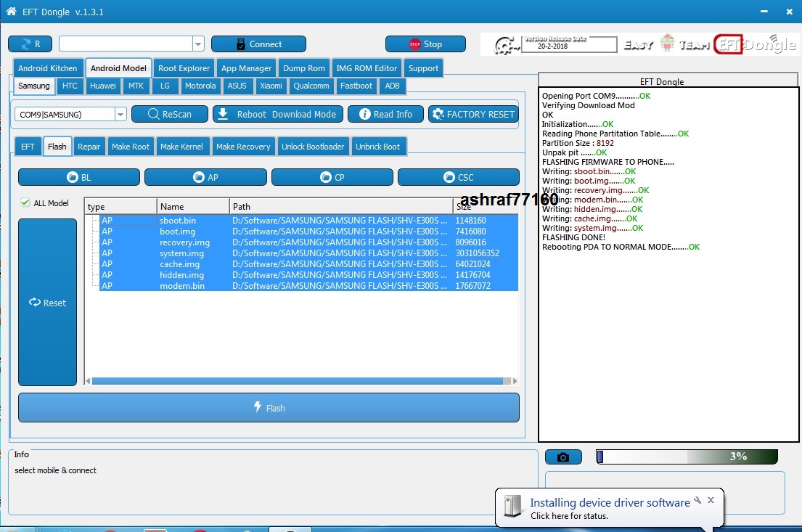Click the Reset button
The width and height of the screenshot is (802, 532).
48,303
